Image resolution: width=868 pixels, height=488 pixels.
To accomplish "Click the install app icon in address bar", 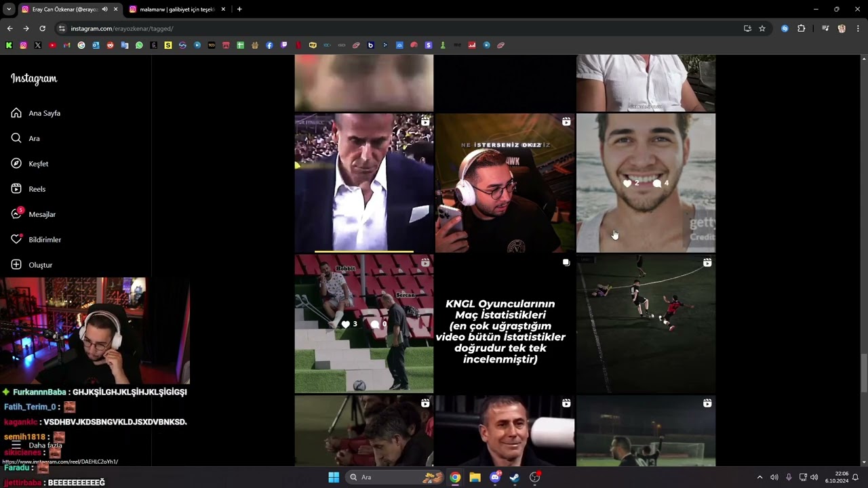I will (x=747, y=28).
